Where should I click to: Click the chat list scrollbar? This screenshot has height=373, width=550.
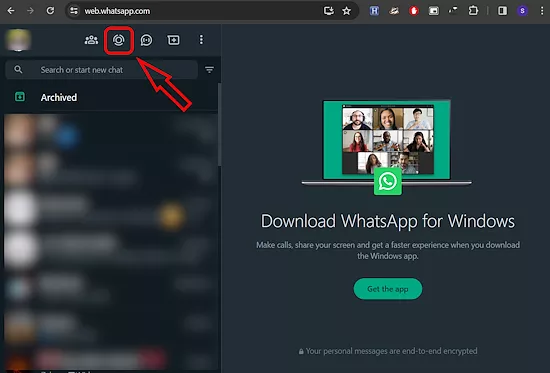click(219, 125)
